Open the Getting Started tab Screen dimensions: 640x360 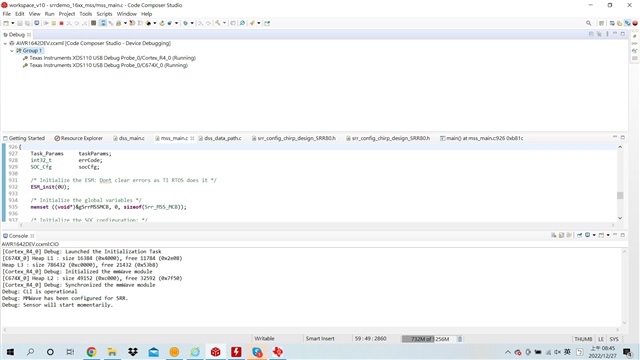click(x=24, y=138)
